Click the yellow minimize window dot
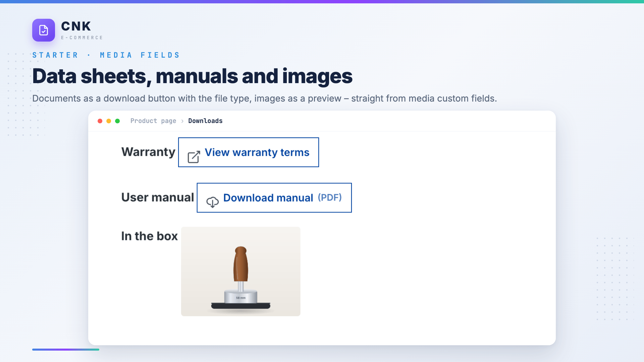Viewport: 644px width, 362px height. [x=109, y=121]
